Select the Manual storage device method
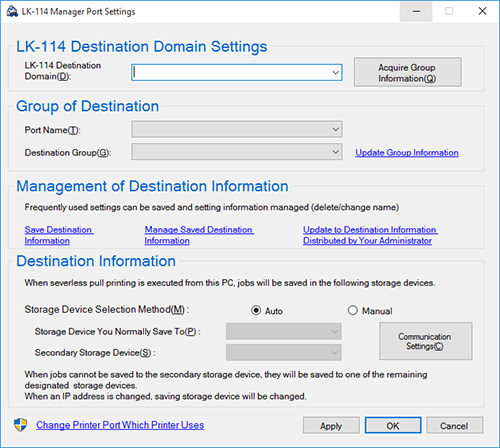 [353, 311]
